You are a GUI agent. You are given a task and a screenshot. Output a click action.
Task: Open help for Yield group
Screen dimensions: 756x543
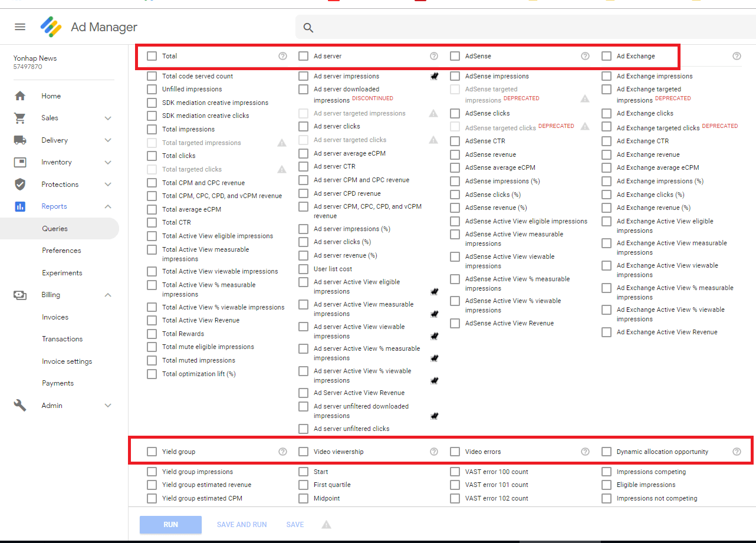[x=282, y=452]
